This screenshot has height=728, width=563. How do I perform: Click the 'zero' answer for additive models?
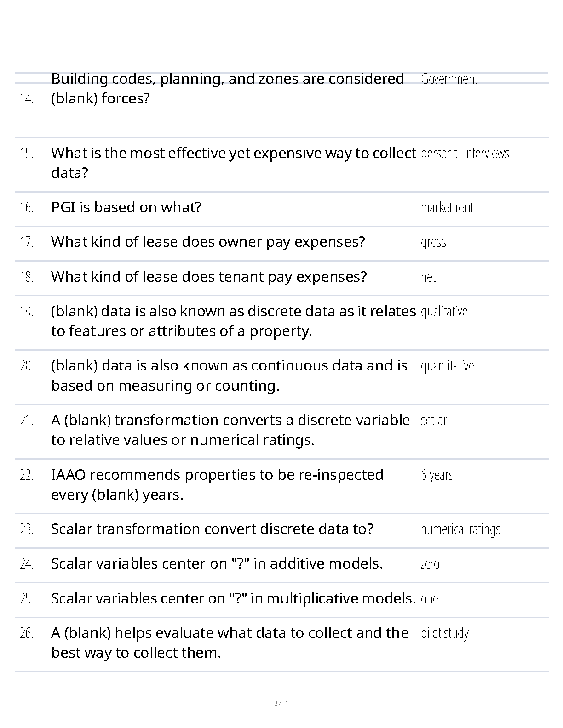tap(430, 564)
